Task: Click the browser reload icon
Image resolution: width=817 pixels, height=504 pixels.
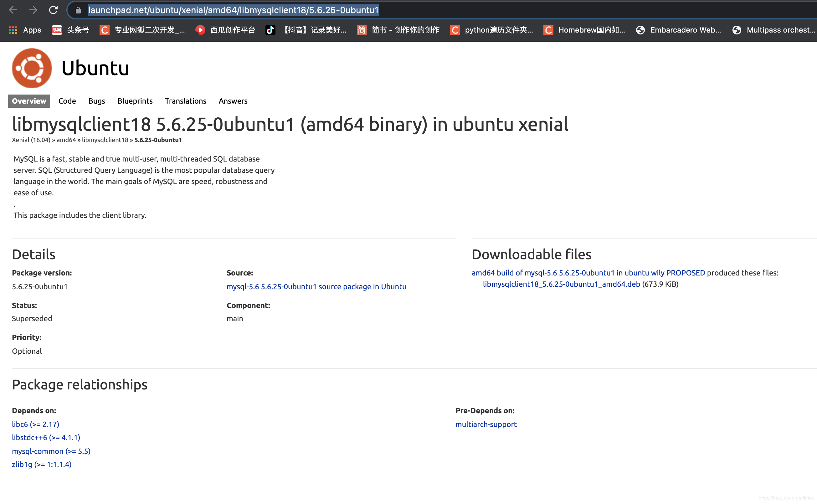Action: [53, 10]
